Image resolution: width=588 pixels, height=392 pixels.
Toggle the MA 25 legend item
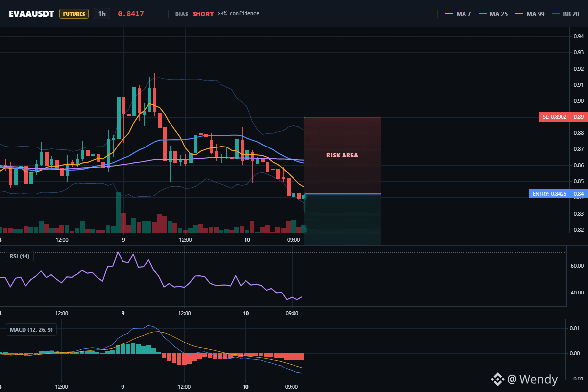coord(493,14)
